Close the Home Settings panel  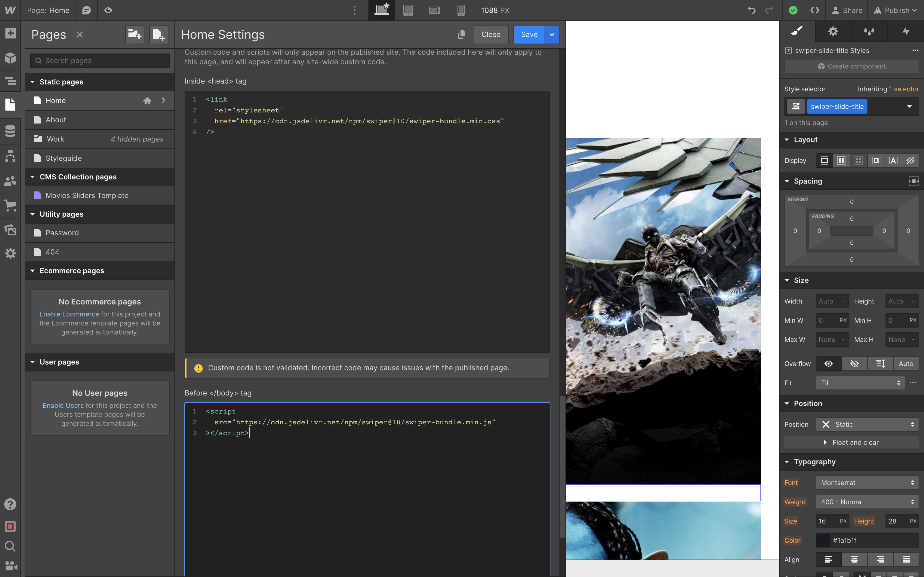tap(491, 35)
